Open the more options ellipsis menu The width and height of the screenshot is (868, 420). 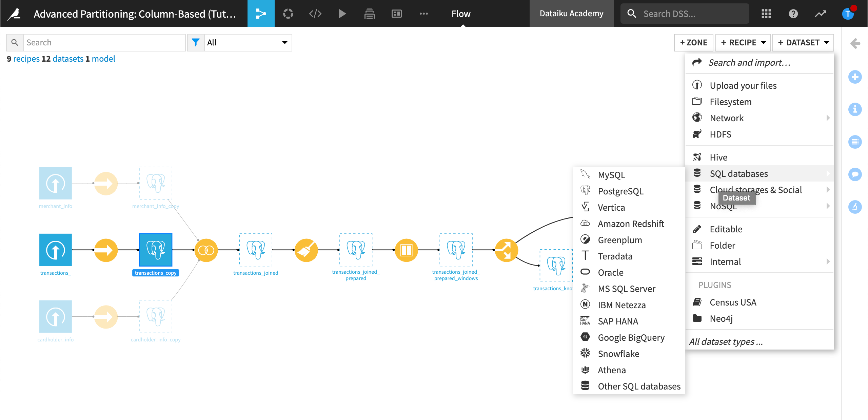[423, 14]
